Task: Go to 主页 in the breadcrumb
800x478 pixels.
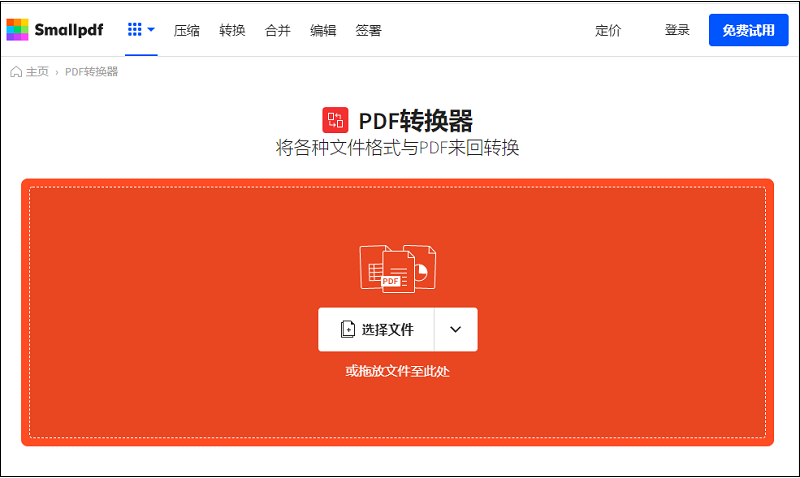Action: 37,71
